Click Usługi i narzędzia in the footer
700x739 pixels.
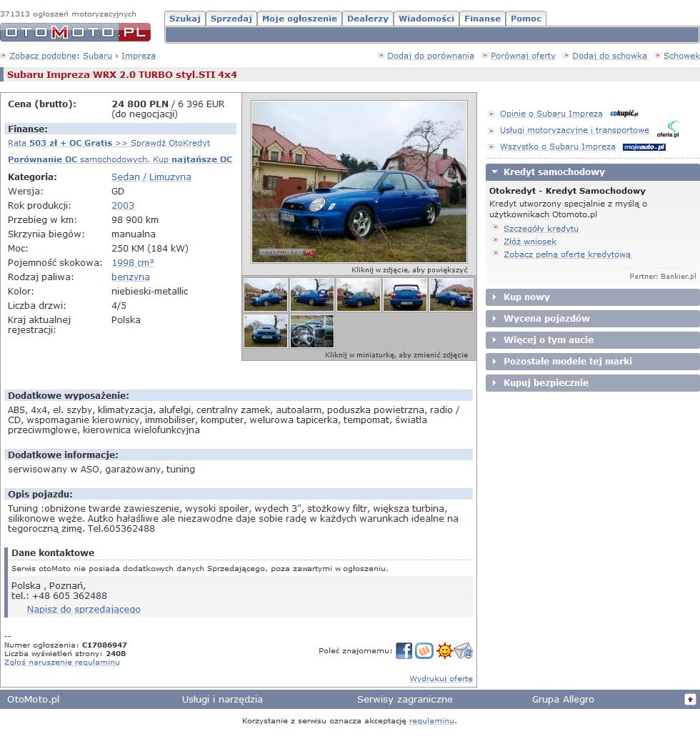point(222,700)
